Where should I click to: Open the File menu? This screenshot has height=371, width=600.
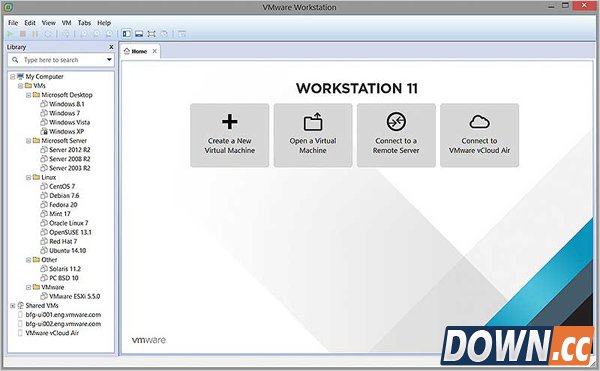pos(13,23)
